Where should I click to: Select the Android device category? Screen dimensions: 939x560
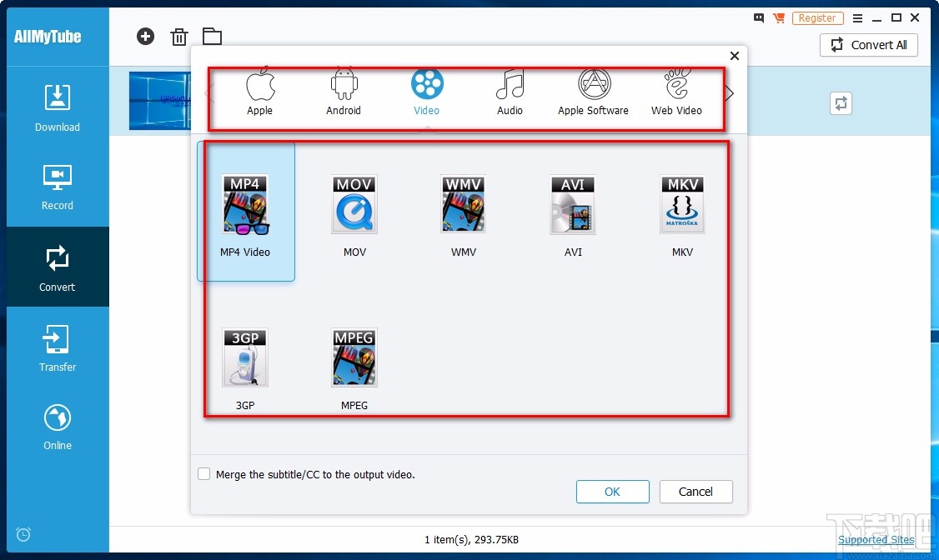pos(343,92)
